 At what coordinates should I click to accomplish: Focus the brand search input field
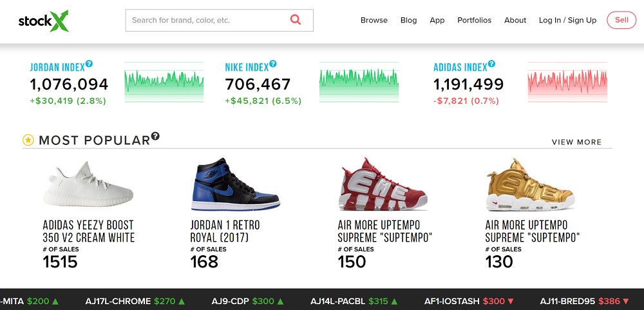pyautogui.click(x=206, y=20)
